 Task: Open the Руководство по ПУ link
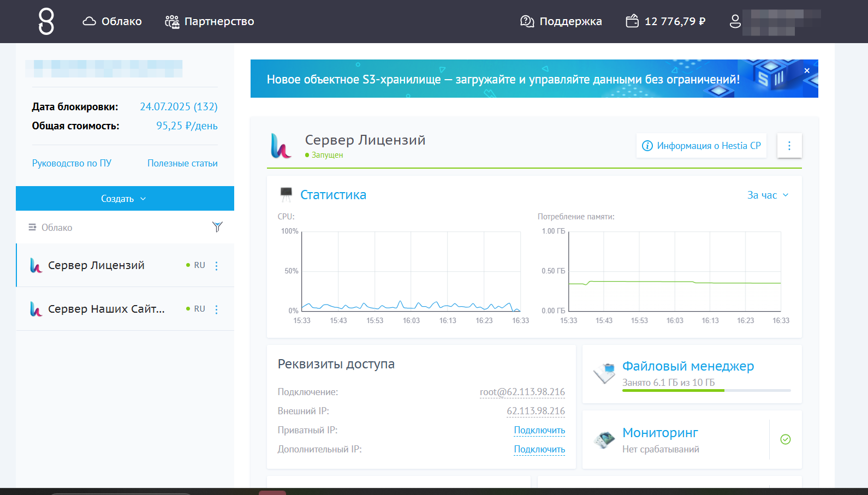pos(72,163)
